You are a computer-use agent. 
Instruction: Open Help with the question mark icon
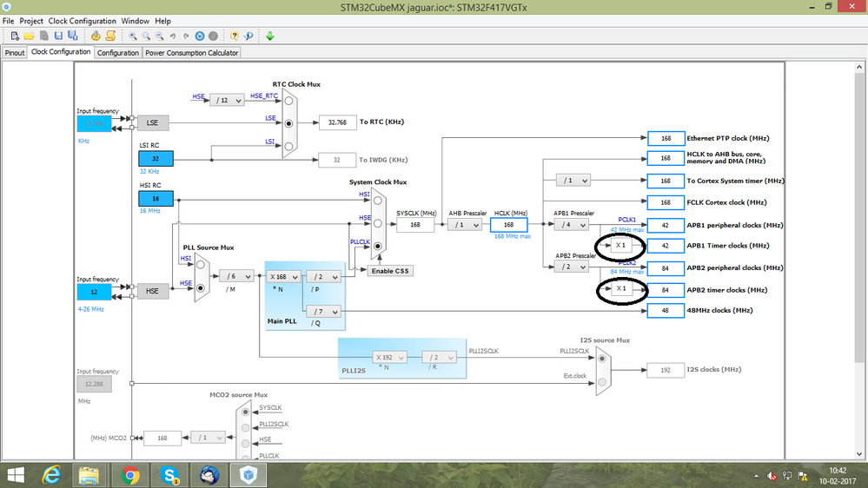click(235, 36)
